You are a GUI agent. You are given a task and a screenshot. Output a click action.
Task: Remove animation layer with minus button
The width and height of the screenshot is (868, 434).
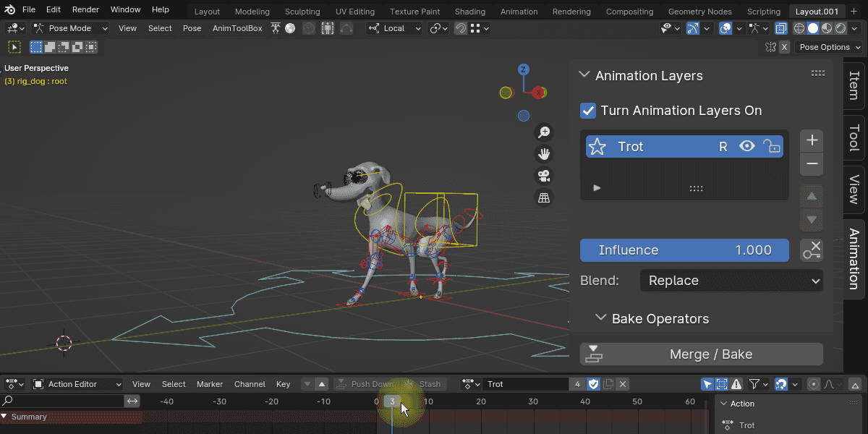(812, 164)
